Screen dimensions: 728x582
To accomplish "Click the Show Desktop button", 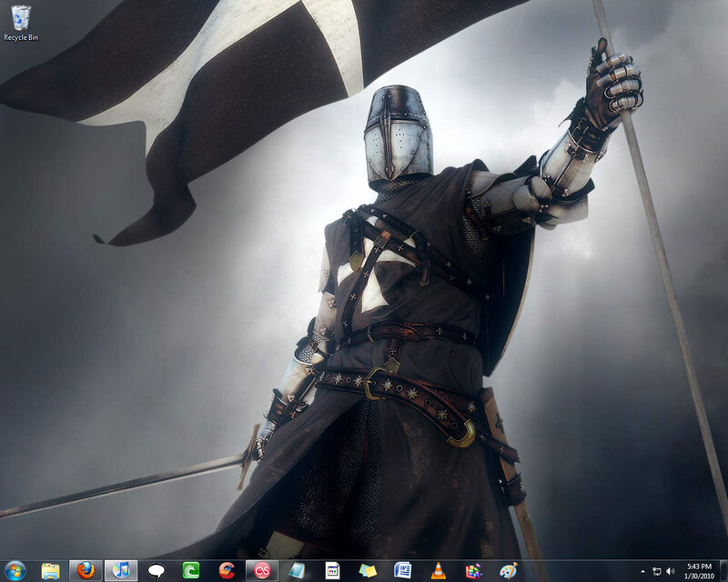I will point(723,571).
